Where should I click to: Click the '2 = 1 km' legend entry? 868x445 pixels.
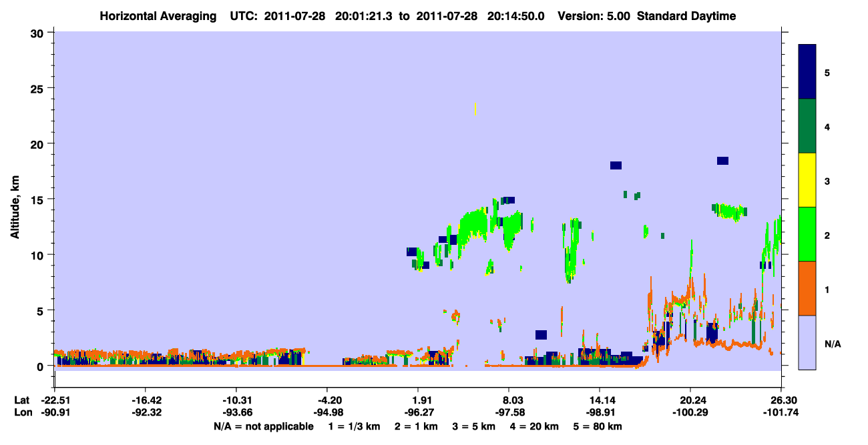(416, 426)
